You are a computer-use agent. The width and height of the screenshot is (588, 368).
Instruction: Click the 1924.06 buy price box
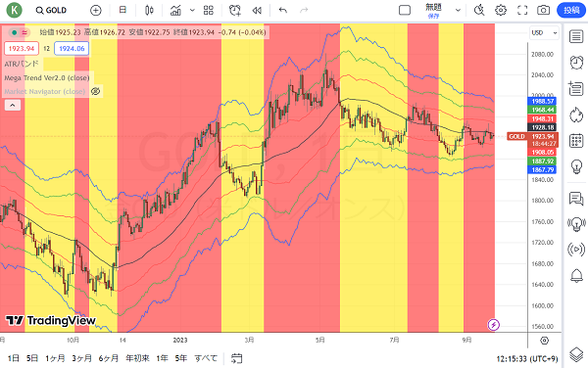tap(72, 49)
